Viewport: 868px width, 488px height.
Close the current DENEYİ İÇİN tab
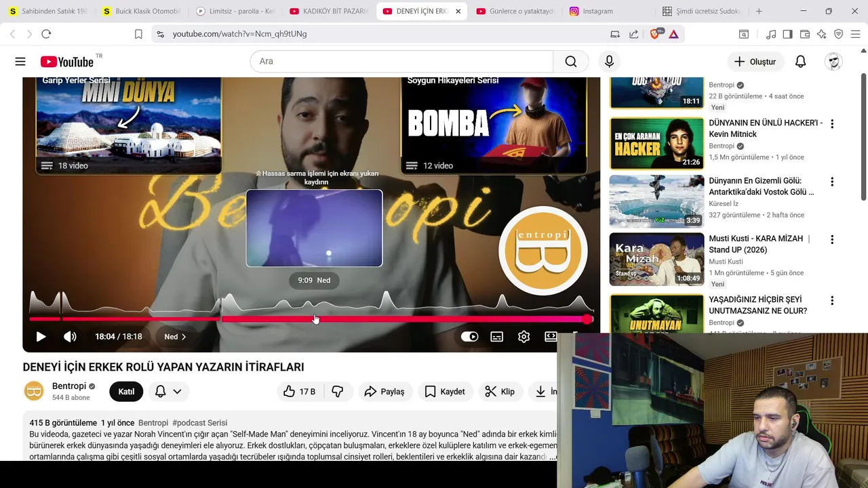pyautogui.click(x=458, y=12)
